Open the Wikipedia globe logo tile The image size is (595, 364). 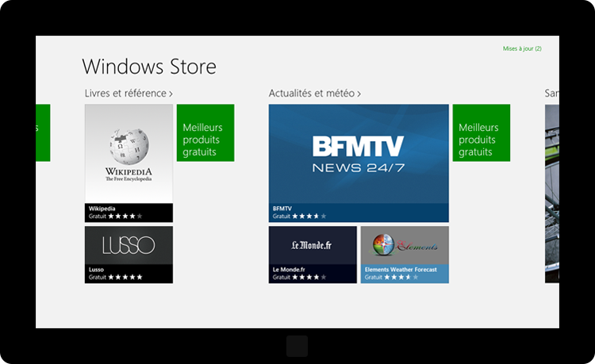129,153
